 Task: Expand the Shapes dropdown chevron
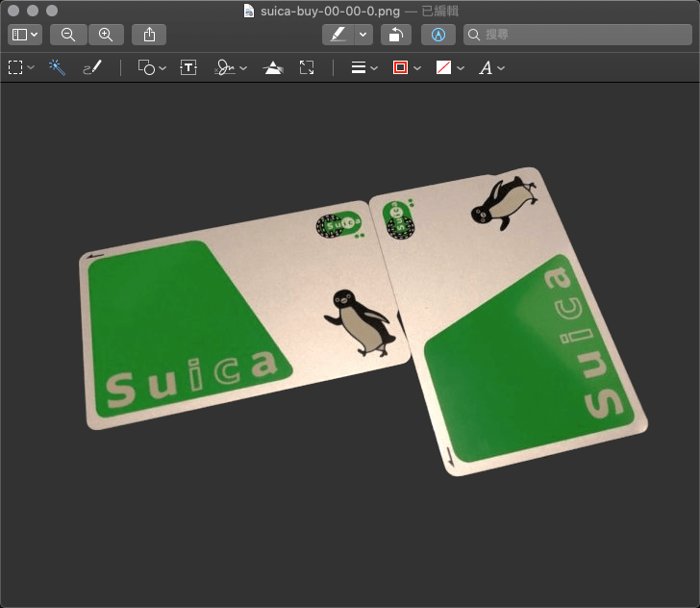coord(162,68)
